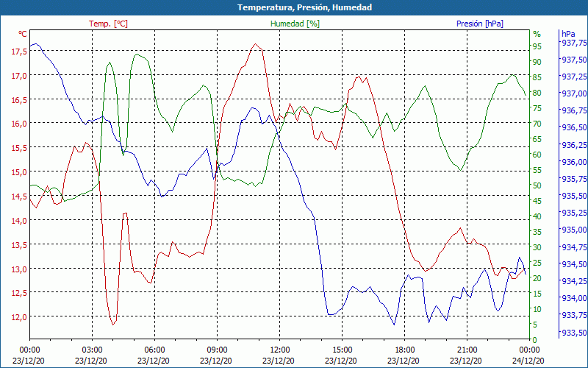
Task: Click the '0' humidity axis tick
Action: 535,340
